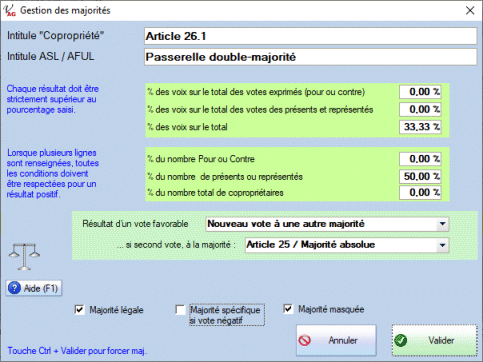Screen dimensions: 483x362
Task: Click text '% du nombre Pour ou Contre'
Action: click(201, 159)
